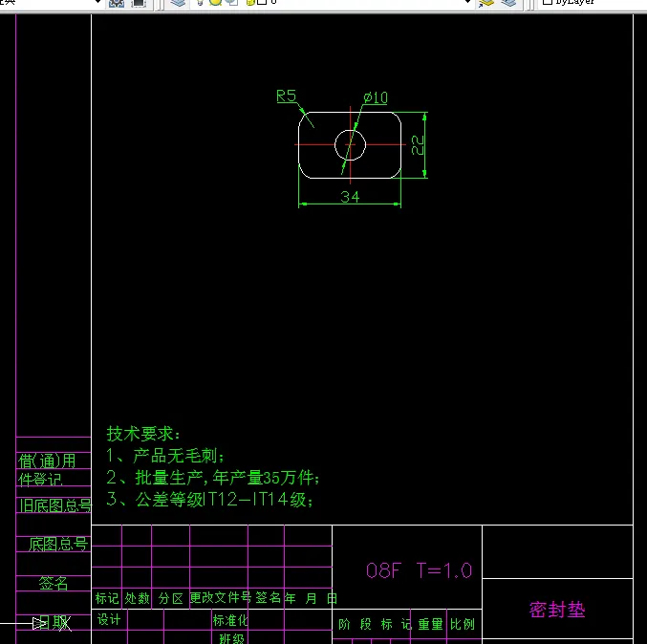Open the ByLayer color control dropdown
Viewport: 647px width, 644px height.
click(594, 3)
